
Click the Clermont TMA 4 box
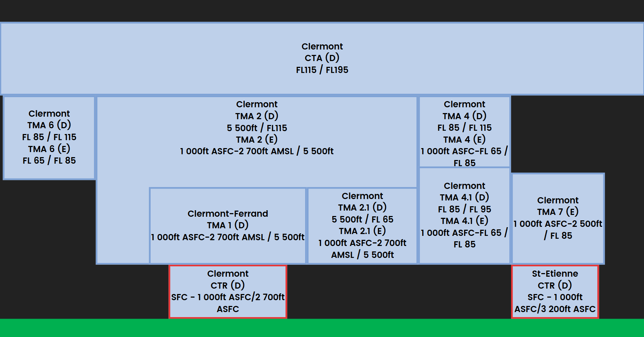(464, 131)
